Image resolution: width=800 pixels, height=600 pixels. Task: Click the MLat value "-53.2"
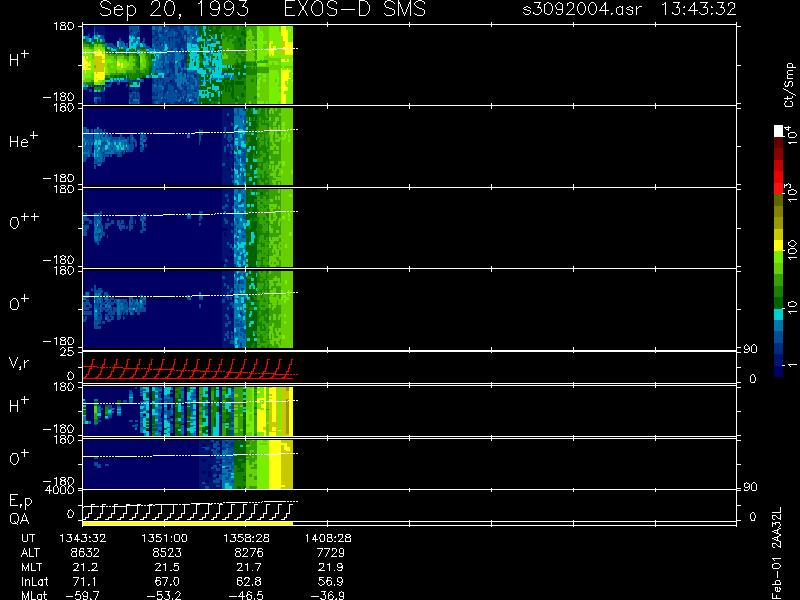pyautogui.click(x=164, y=595)
